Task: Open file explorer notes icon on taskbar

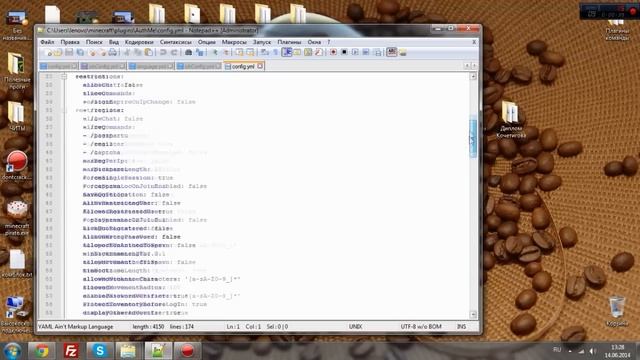Action: tap(129, 351)
